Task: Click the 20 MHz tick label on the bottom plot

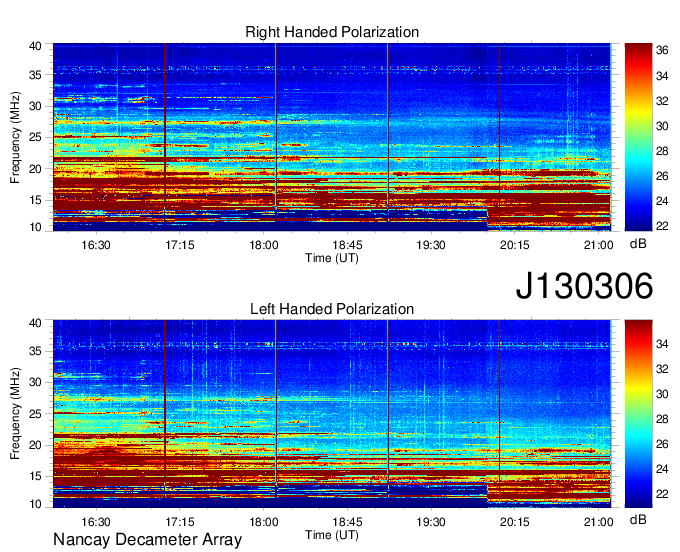Action: [36, 445]
